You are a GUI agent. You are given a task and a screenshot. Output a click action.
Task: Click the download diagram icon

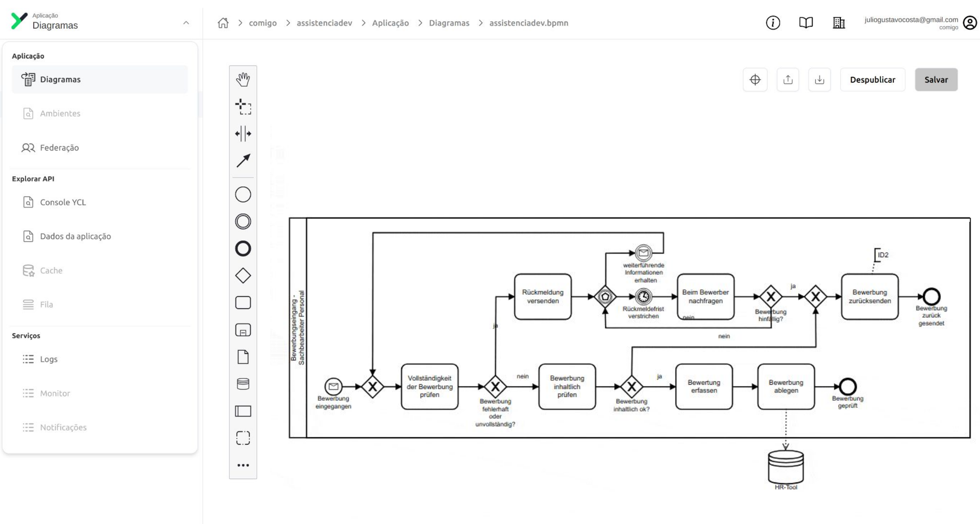(819, 80)
